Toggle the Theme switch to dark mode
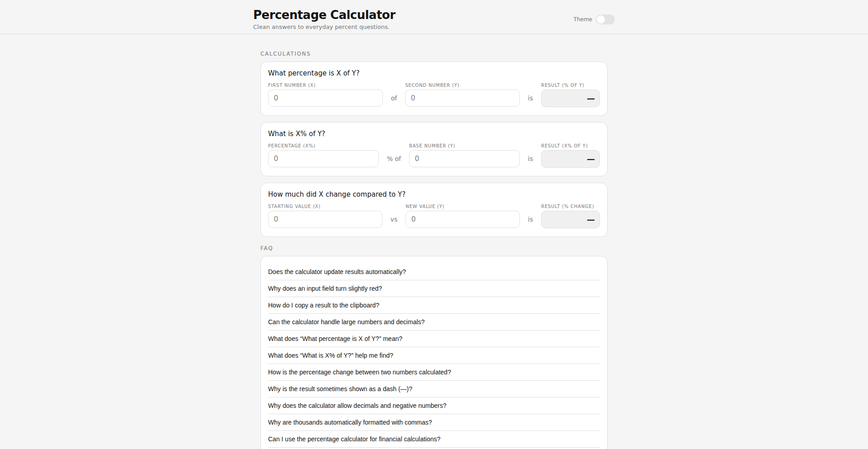 coord(605,19)
